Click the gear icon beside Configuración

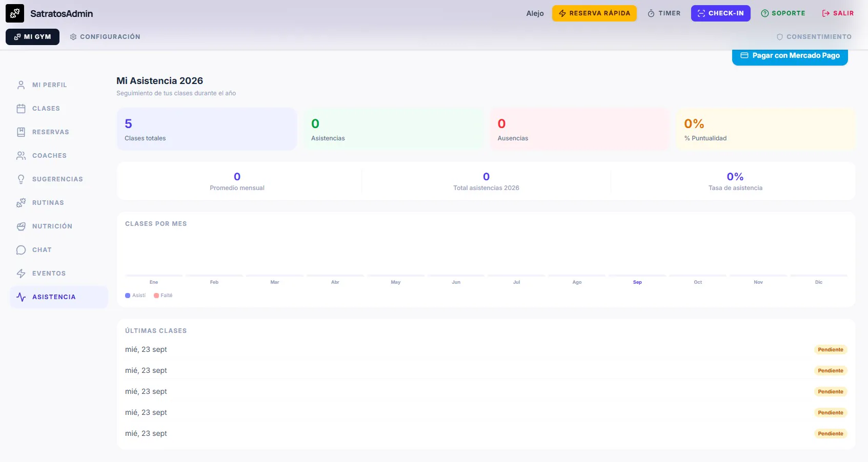coord(73,37)
